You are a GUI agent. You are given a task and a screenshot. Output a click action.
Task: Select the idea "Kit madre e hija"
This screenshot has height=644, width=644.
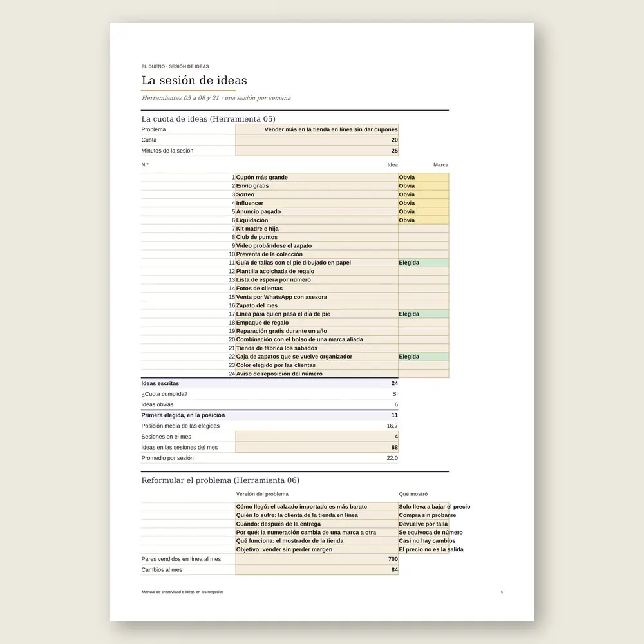[317, 229]
